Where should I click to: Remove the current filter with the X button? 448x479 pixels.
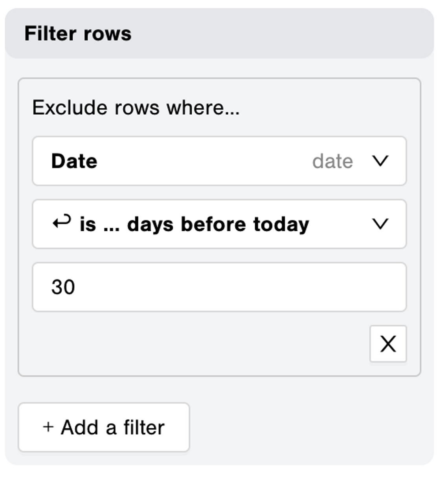pyautogui.click(x=387, y=345)
